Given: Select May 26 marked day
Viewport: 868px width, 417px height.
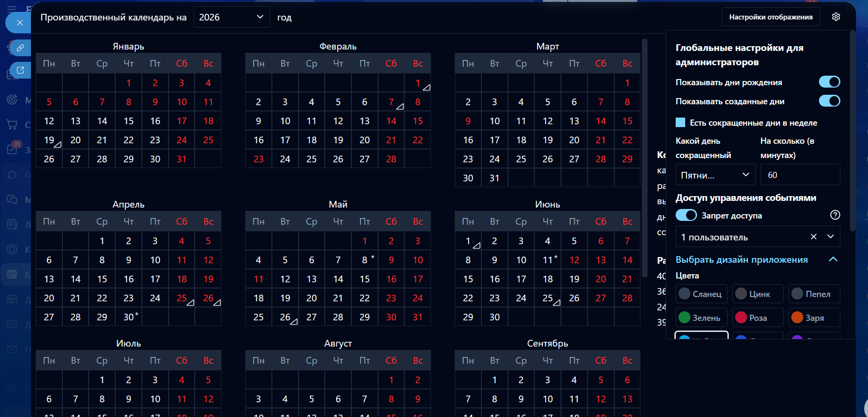Looking at the screenshot, I should coord(285,317).
